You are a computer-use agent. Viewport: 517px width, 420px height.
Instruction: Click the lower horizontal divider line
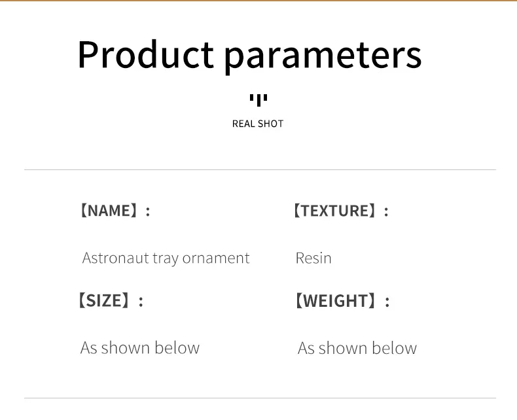point(260,398)
